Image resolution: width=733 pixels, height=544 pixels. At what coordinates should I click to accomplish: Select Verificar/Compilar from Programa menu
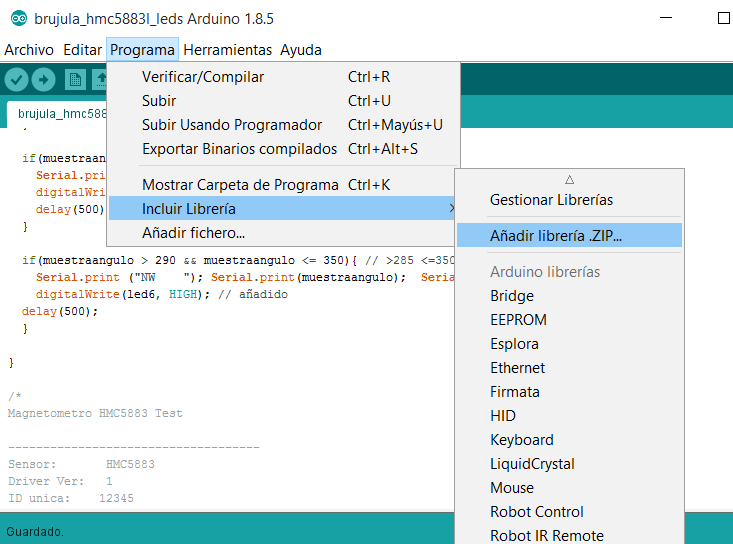tap(203, 77)
